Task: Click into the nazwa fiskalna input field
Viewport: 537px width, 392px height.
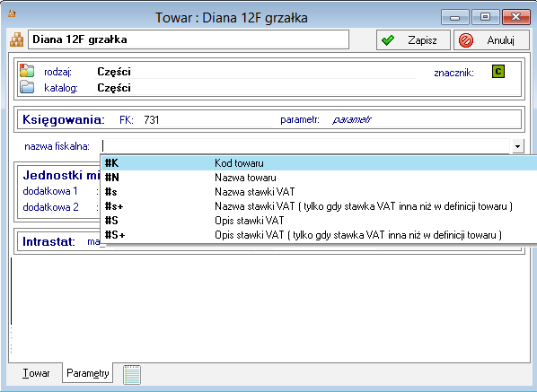Action: (x=304, y=146)
